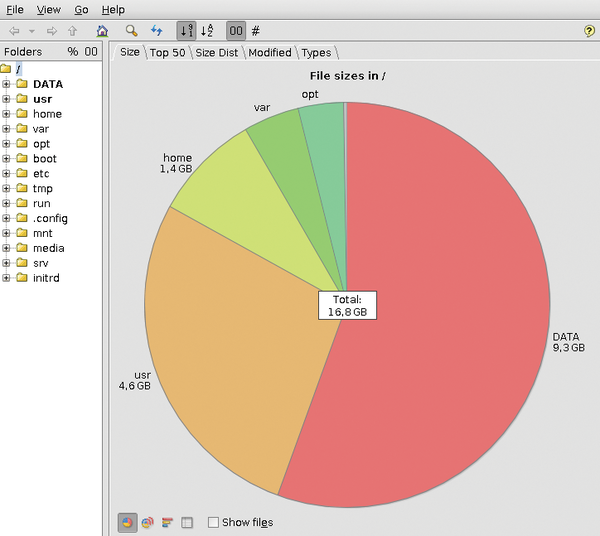Expand the DATA folder tree node
The width and height of the screenshot is (600, 536).
tap(6, 84)
